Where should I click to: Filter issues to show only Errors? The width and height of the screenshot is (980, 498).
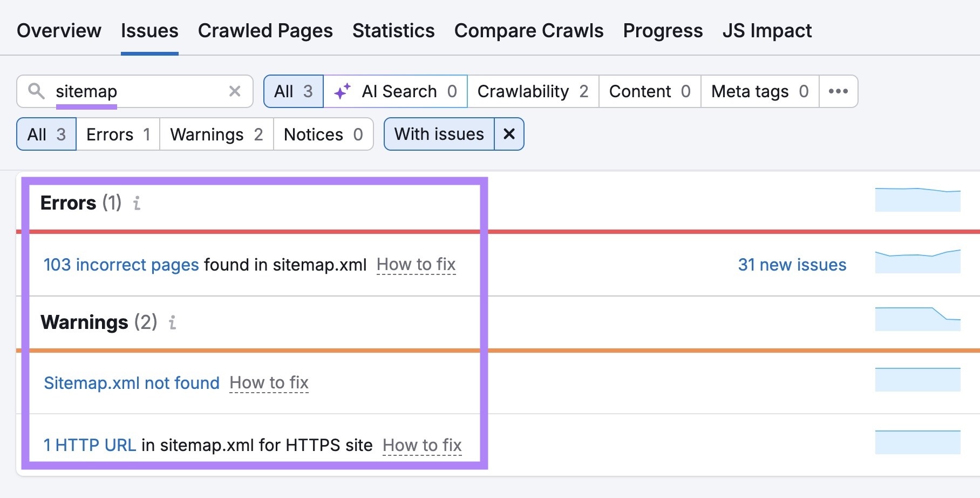pos(117,134)
